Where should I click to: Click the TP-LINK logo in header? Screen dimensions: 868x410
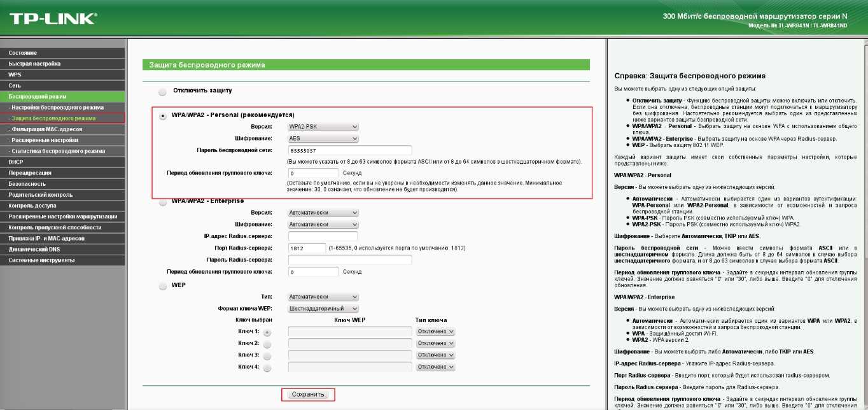[52, 18]
